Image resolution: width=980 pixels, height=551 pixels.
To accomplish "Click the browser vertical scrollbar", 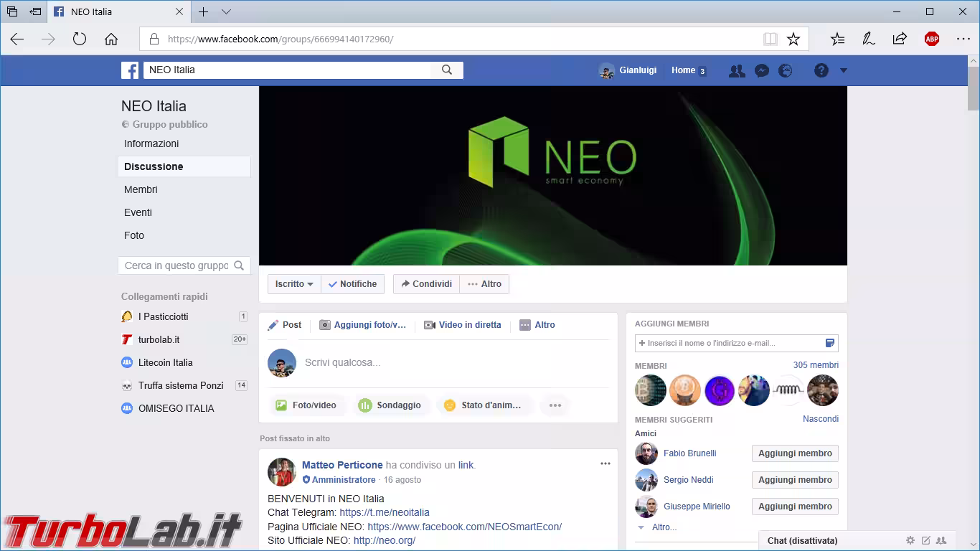I will pos(974,287).
